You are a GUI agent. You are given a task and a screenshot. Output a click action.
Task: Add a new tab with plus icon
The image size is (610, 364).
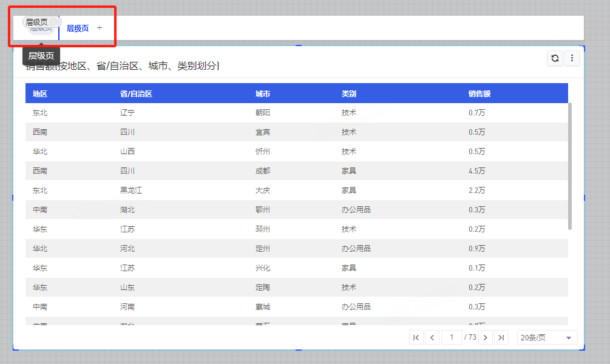pos(100,28)
